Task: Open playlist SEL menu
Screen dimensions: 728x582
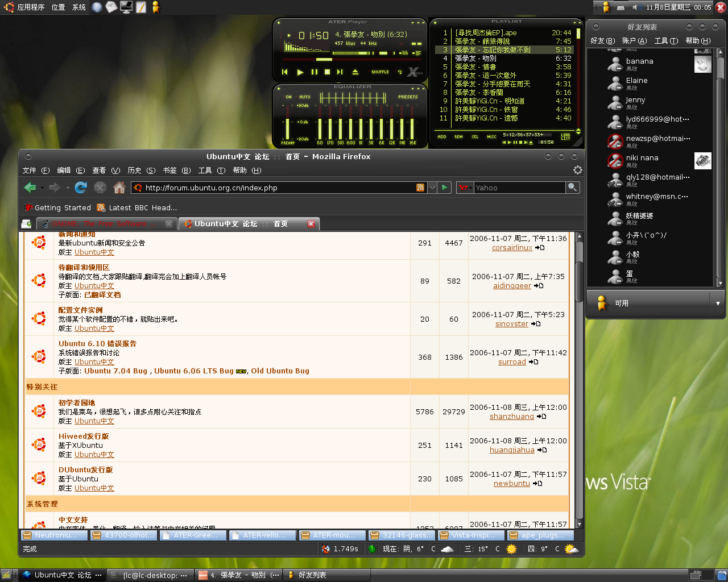Action: coord(475,137)
